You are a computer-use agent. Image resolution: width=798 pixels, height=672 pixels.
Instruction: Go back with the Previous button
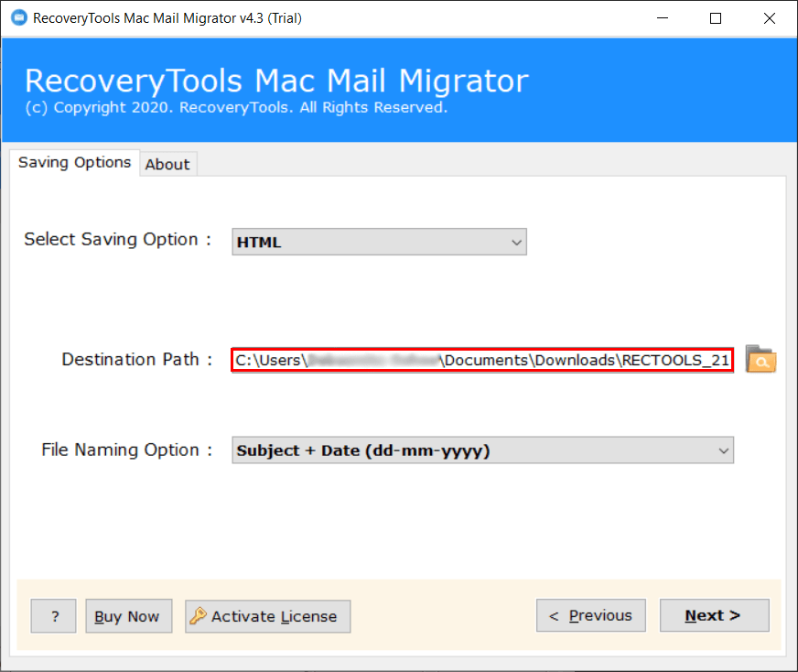(x=591, y=615)
